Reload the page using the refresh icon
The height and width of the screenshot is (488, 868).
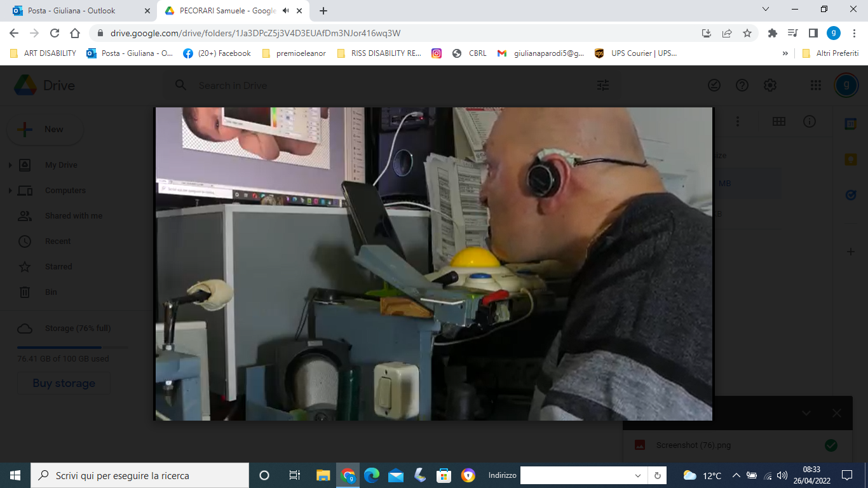pos(55,33)
